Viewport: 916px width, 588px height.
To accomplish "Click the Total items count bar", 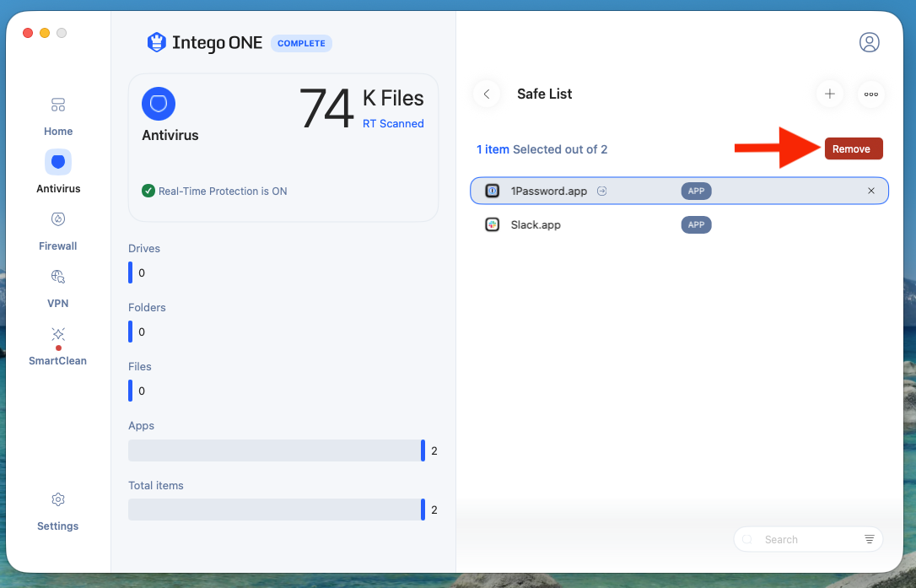I will click(277, 510).
